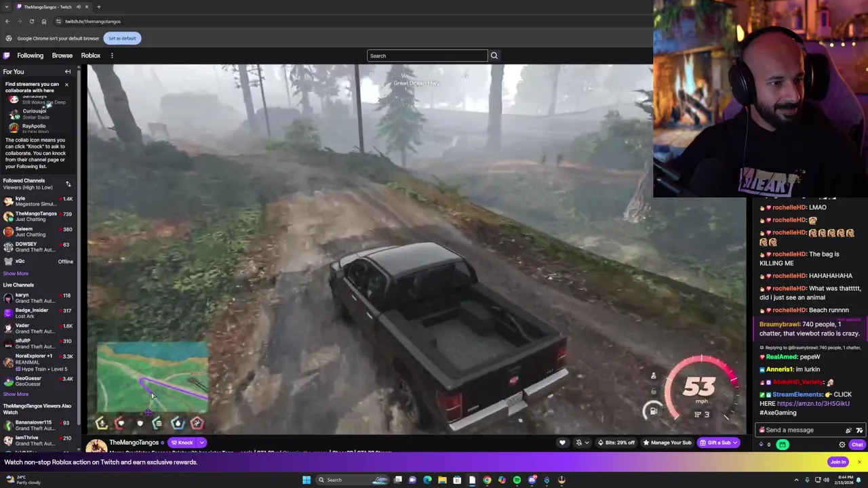Viewport: 868px width, 488px height.
Task: Click Show More under Live Channels
Action: pyautogui.click(x=16, y=394)
